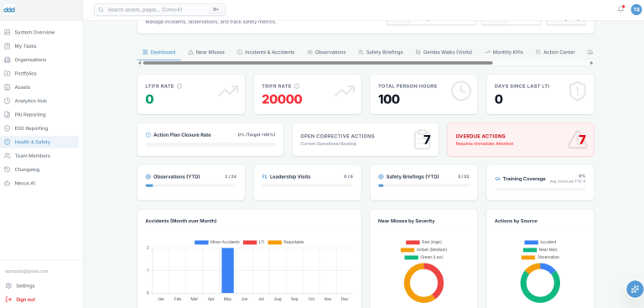Click the Open Corrective Actions clipboard icon
The image size is (644, 308).
(x=422, y=140)
